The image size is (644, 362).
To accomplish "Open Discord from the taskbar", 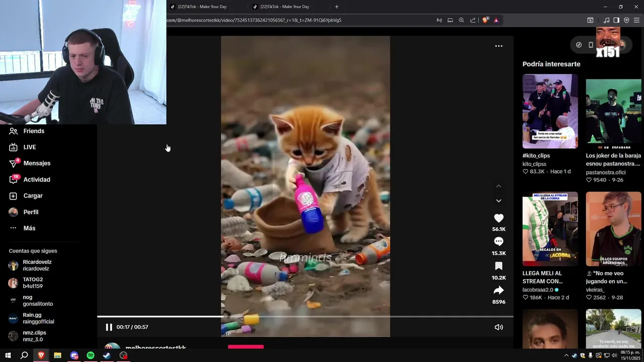I will 74,355.
